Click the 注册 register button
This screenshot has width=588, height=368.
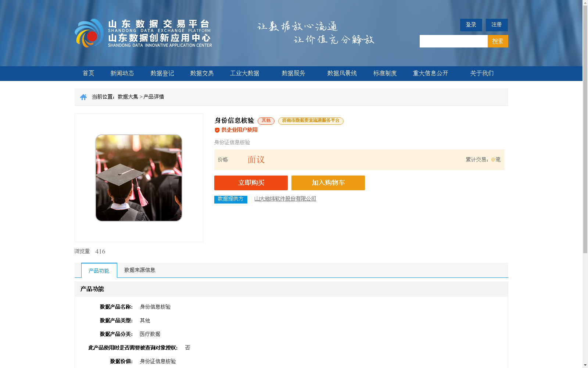click(497, 25)
